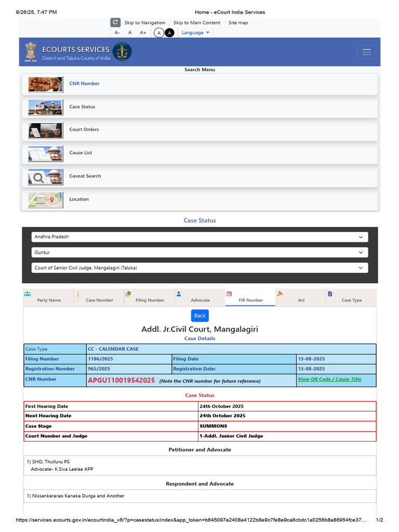The image size is (399, 532).
Task: Select the Cause List search icon
Action: 46,154
